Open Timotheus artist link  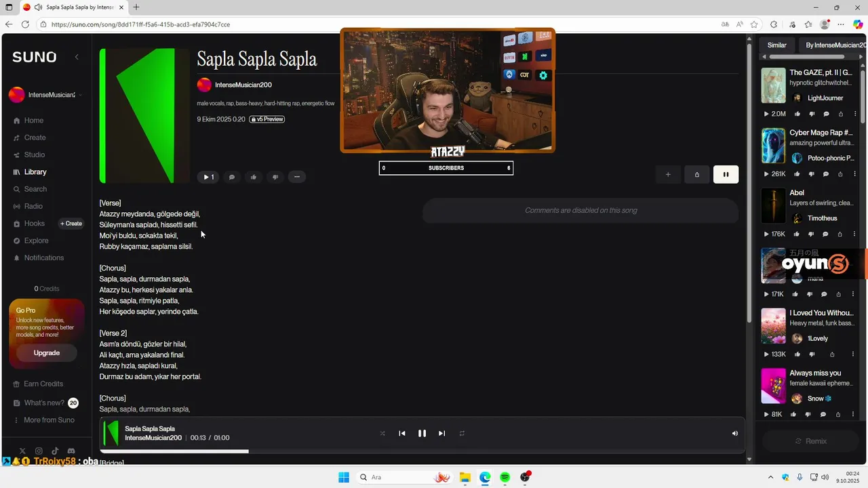click(822, 218)
